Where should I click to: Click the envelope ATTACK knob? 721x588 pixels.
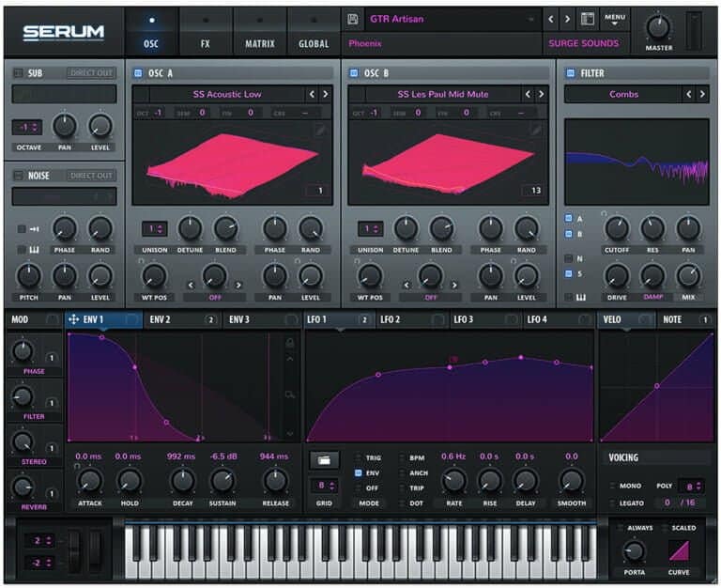[90, 481]
